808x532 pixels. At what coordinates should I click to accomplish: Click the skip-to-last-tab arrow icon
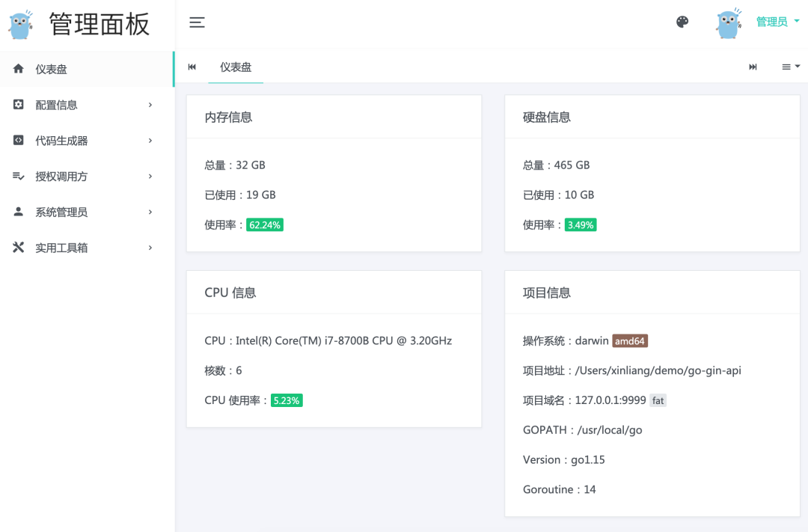point(753,67)
